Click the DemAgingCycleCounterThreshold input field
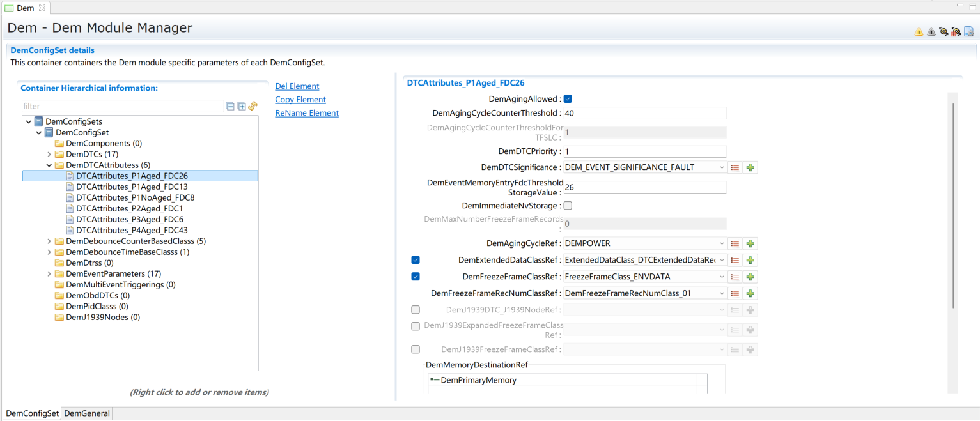 point(644,113)
